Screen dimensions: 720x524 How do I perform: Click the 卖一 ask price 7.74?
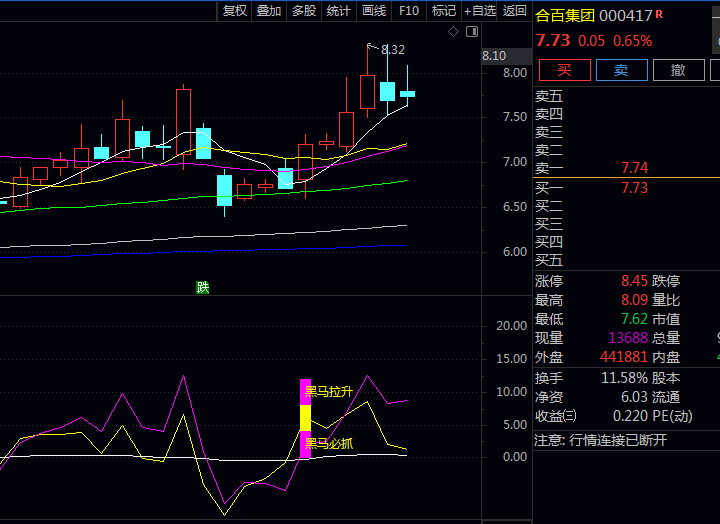[634, 168]
